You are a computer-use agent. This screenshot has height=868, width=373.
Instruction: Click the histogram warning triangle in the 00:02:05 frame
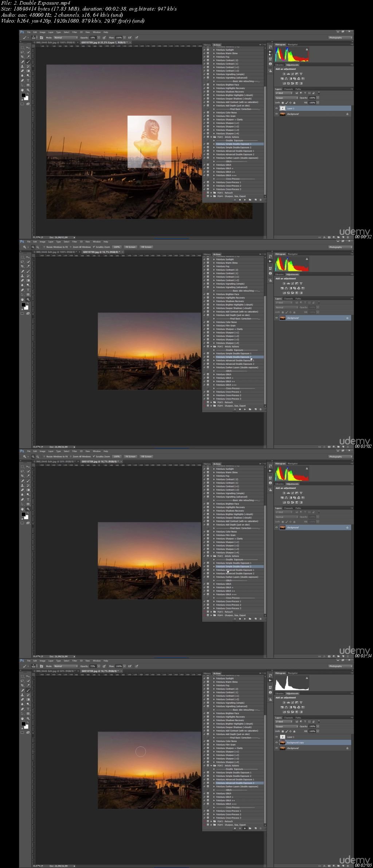(x=307, y=678)
